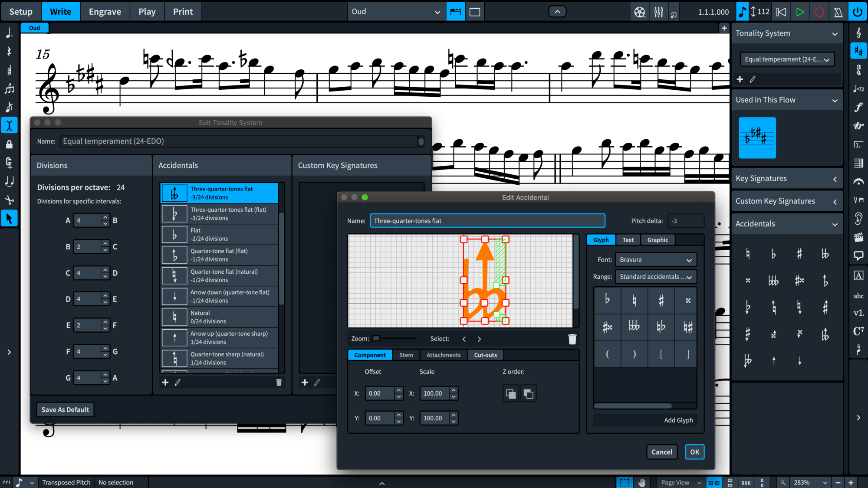868x488 pixels.
Task: Select the scissors tool in the left toolbar
Action: (x=9, y=200)
